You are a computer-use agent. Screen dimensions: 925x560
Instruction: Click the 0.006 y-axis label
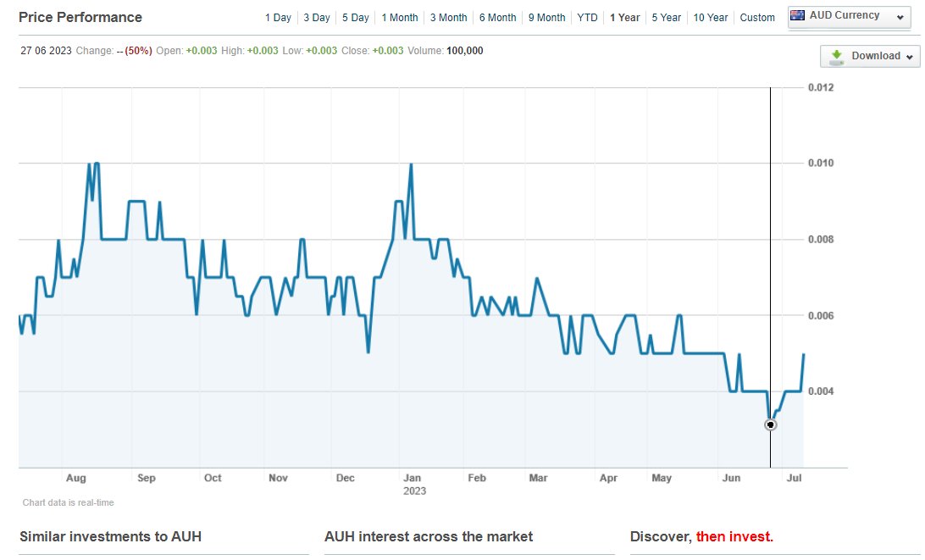click(821, 315)
